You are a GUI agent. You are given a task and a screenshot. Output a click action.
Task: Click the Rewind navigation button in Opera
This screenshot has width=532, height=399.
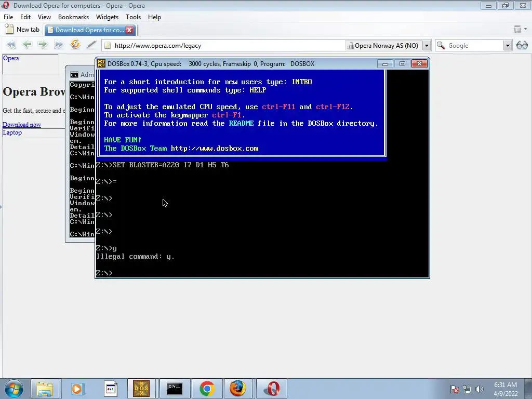11,45
